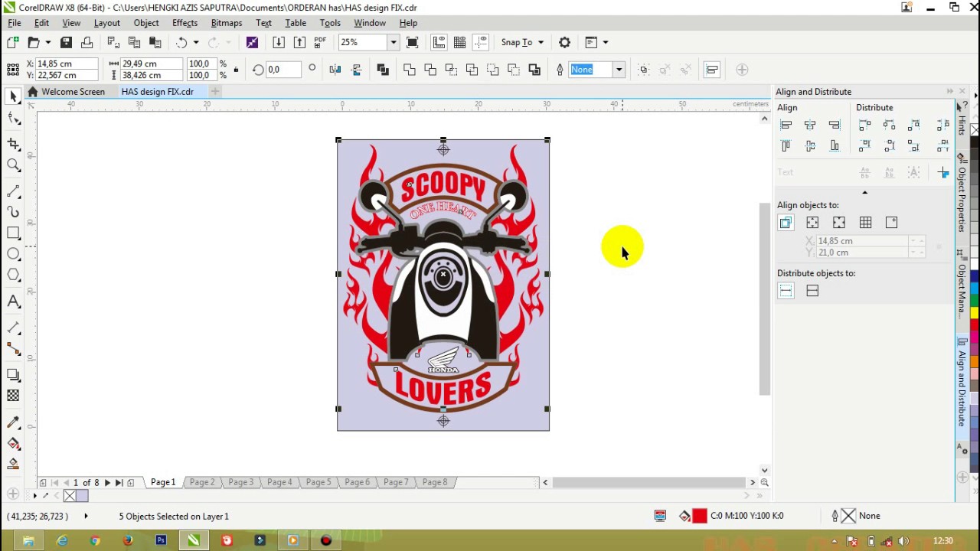The width and height of the screenshot is (980, 551).
Task: Click the Import icon in toolbar
Action: click(278, 43)
